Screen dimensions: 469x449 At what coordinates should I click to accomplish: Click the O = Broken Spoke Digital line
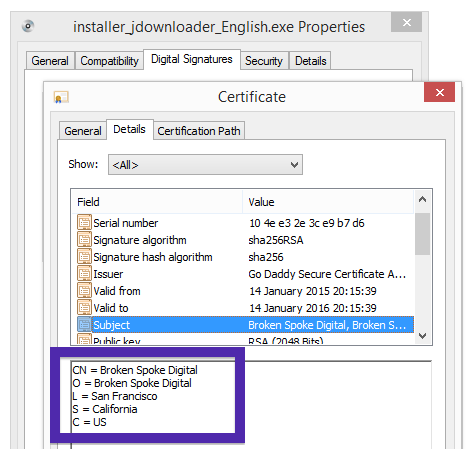tap(132, 383)
